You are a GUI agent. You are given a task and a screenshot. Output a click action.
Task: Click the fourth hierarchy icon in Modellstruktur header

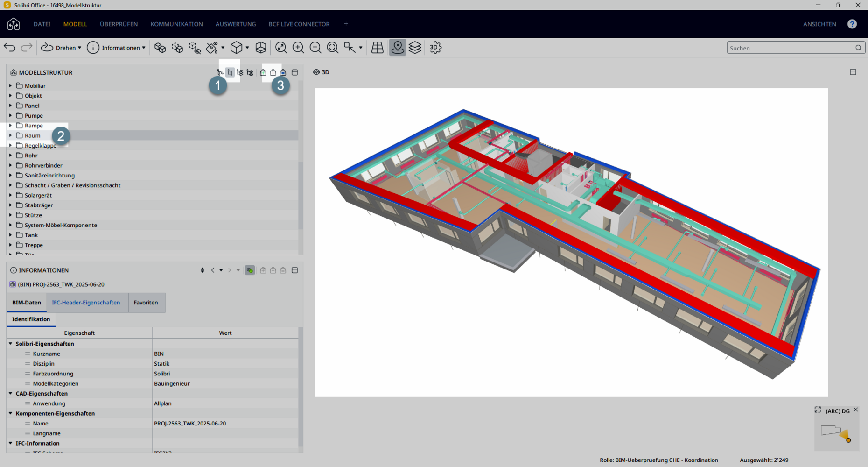click(x=250, y=72)
